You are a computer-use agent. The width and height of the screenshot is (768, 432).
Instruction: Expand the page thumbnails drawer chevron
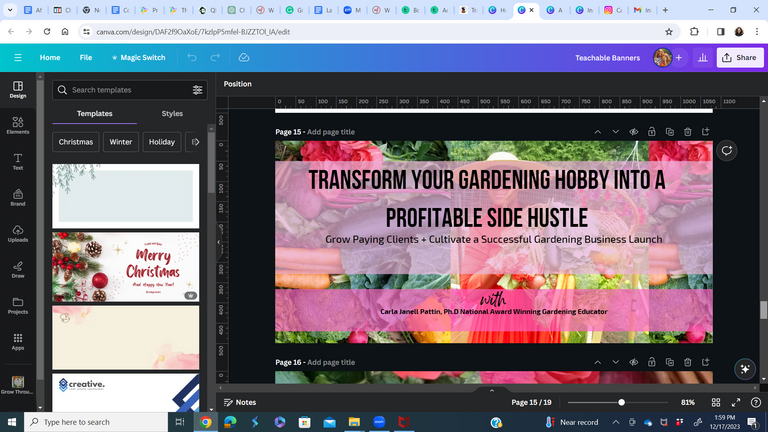tap(492, 390)
